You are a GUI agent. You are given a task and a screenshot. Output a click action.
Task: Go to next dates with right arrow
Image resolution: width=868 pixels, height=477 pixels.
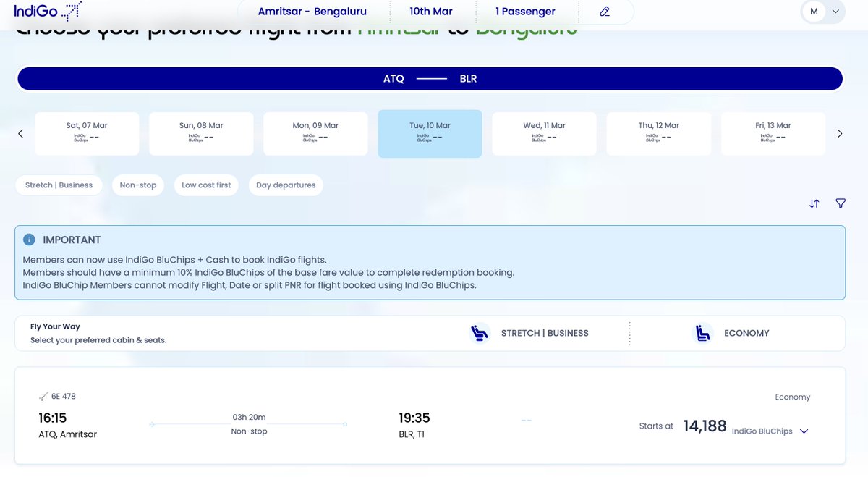click(840, 133)
